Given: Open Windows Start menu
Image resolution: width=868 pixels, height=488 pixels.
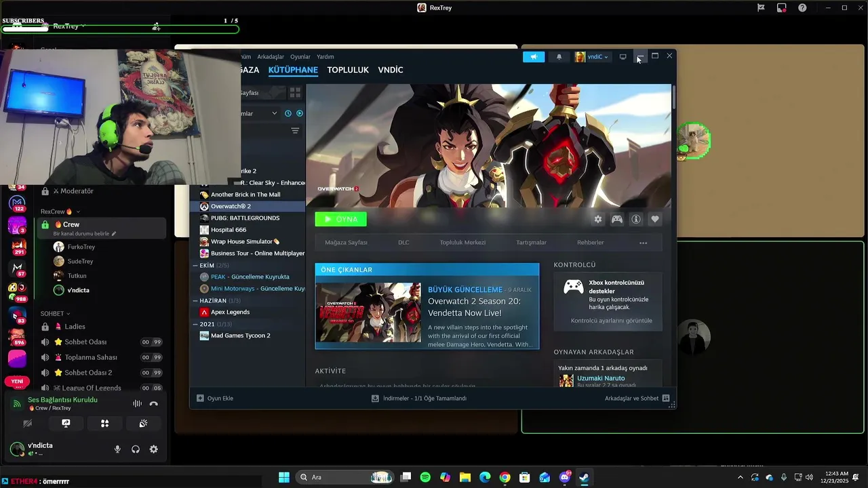Looking at the screenshot, I should pyautogui.click(x=284, y=477).
